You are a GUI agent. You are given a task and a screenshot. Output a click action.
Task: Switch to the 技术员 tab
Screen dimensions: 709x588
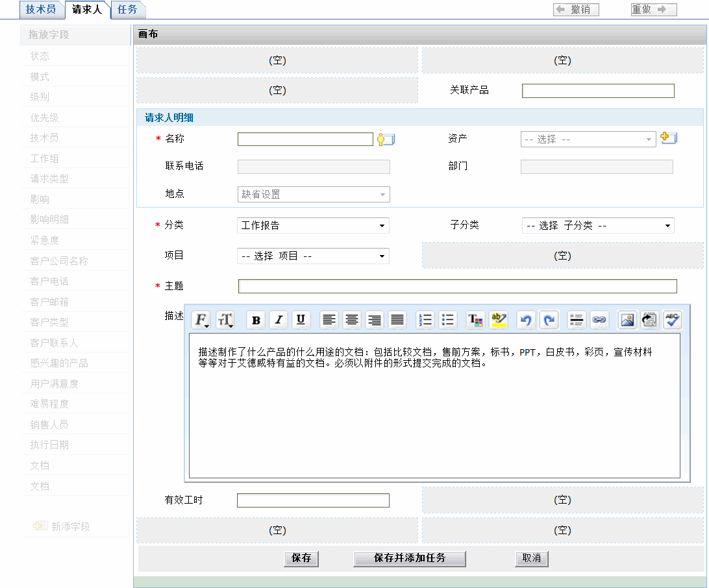(41, 9)
